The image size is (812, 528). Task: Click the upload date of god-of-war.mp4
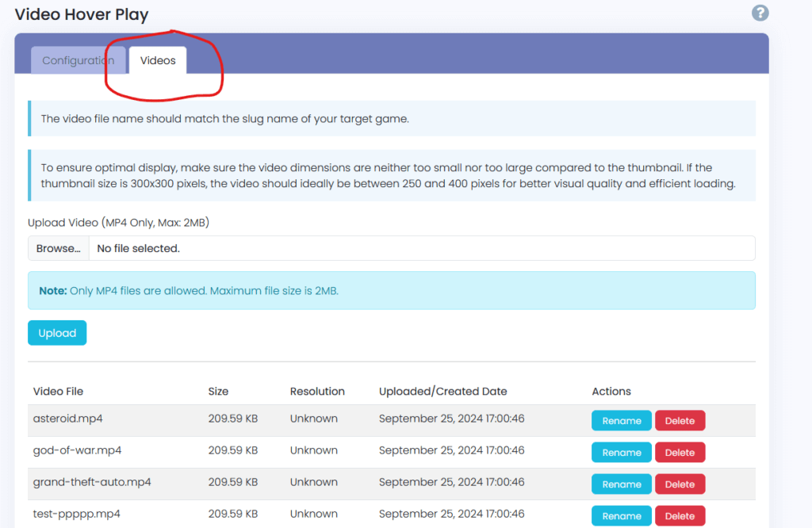pyautogui.click(x=451, y=450)
